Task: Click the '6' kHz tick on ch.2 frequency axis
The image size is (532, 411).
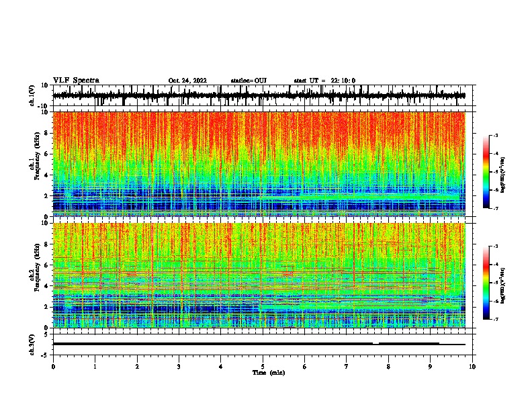Action: point(47,265)
